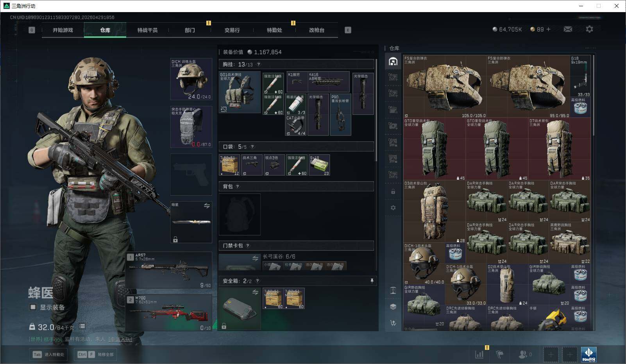
Task: Open the friends icon in the bottom bar
Action: pos(522,355)
